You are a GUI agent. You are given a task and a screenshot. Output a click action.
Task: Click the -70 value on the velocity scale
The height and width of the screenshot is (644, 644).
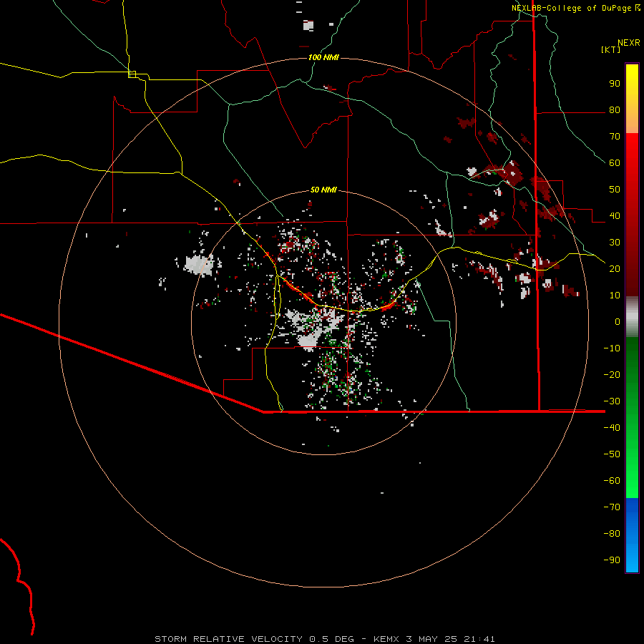(612, 507)
